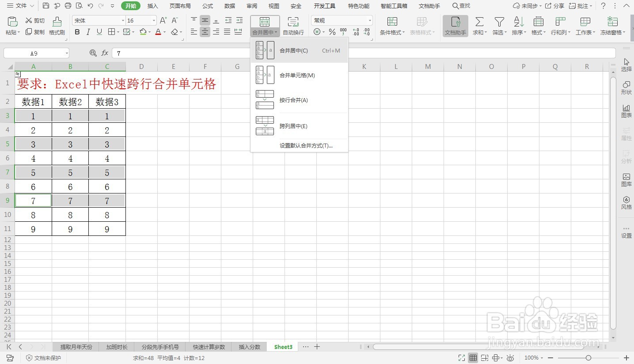Switch to the 插入 ribbon tab
Image resolution: width=634 pixels, height=364 pixels.
(x=152, y=6)
